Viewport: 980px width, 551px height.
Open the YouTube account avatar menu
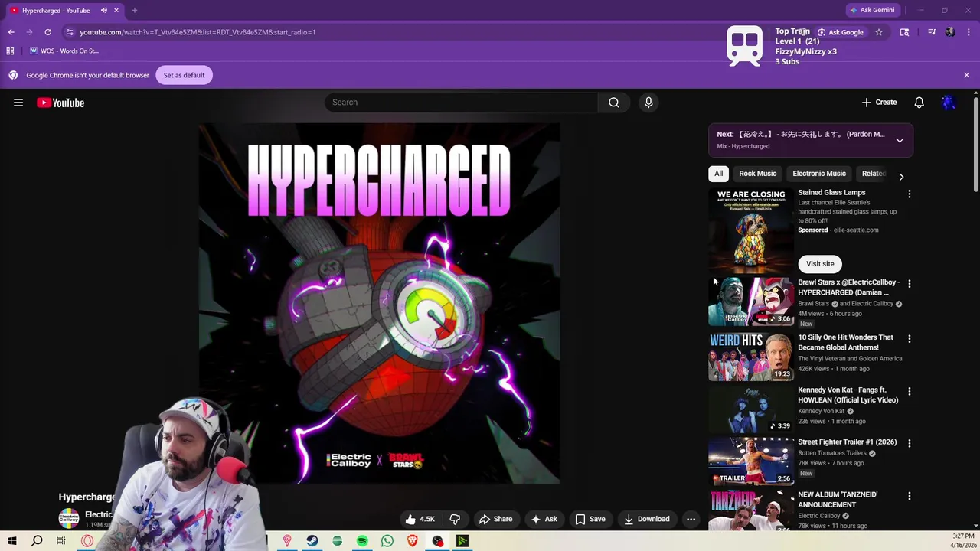(949, 103)
